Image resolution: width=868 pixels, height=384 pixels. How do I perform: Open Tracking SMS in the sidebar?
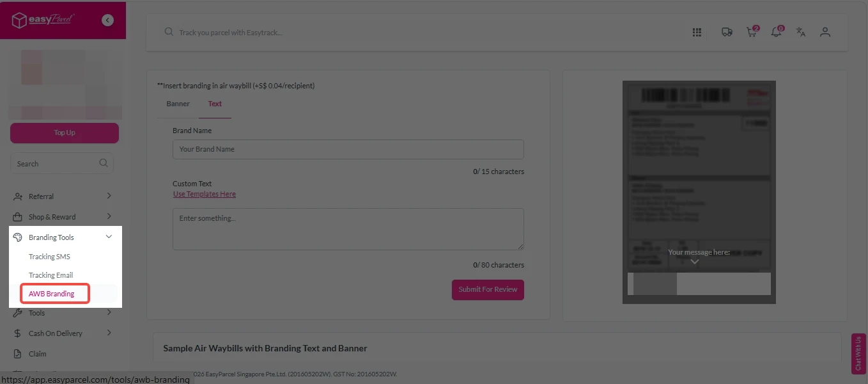click(49, 257)
